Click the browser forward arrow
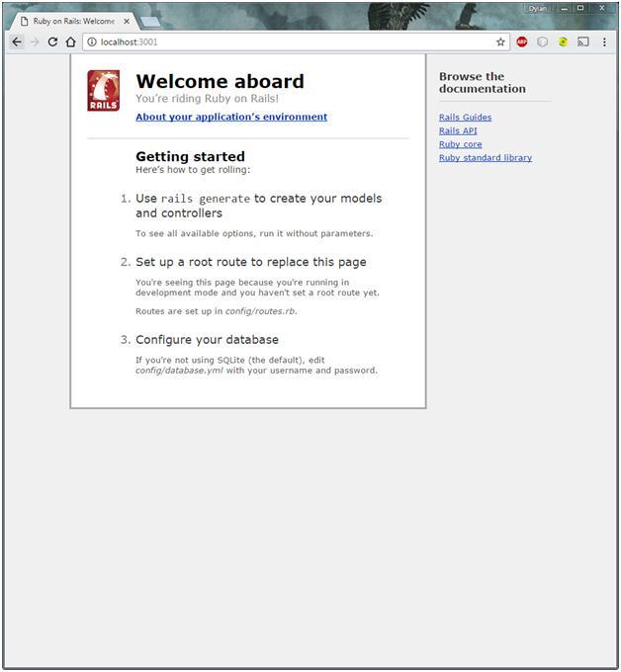621x672 pixels. tap(35, 42)
